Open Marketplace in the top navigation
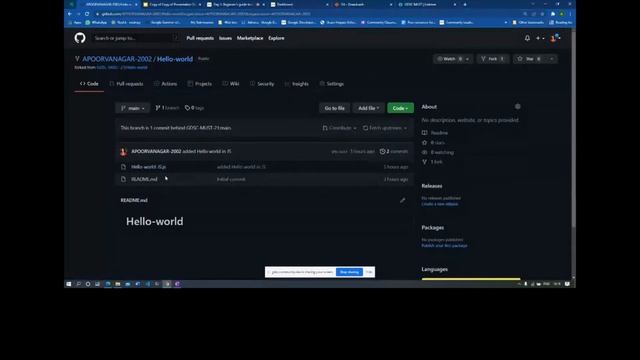The height and width of the screenshot is (360, 640). point(250,38)
